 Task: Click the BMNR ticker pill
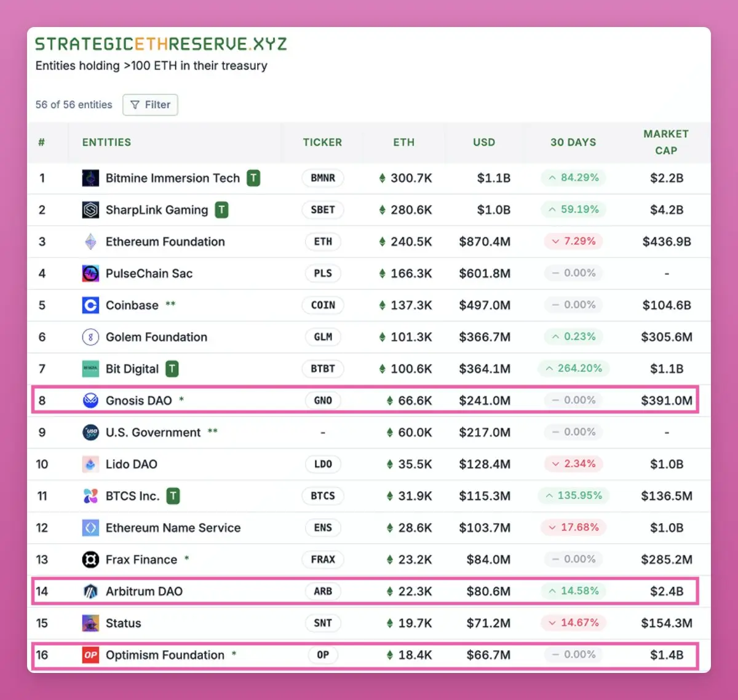[x=323, y=178]
